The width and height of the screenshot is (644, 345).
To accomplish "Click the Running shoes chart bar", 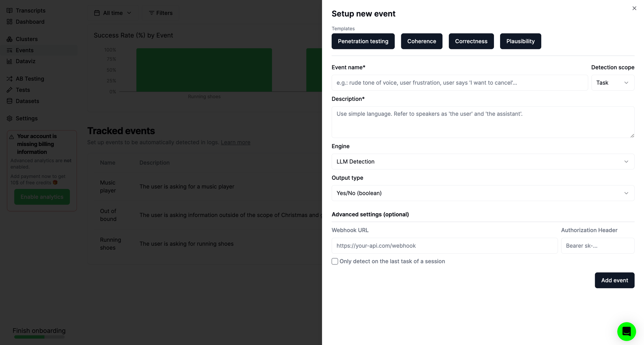I will (204, 70).
